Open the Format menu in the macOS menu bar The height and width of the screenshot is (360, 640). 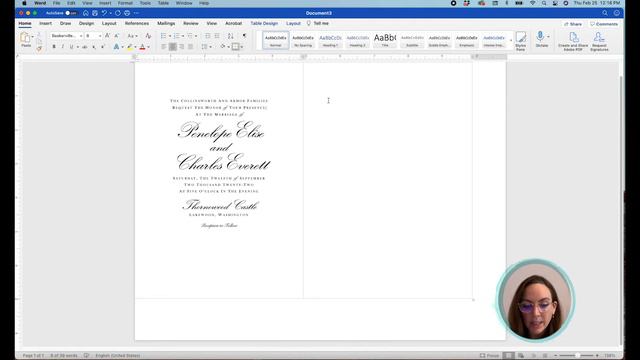[125, 3]
